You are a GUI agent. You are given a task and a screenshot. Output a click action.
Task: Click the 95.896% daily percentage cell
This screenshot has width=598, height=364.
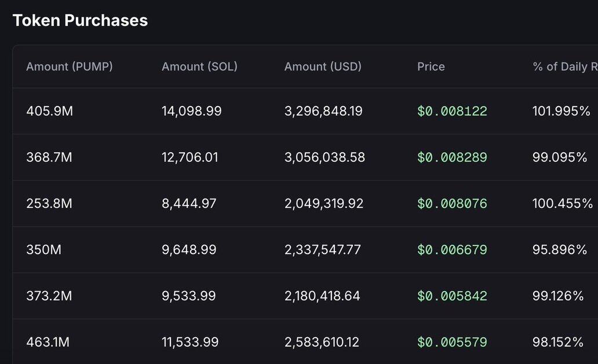(560, 250)
